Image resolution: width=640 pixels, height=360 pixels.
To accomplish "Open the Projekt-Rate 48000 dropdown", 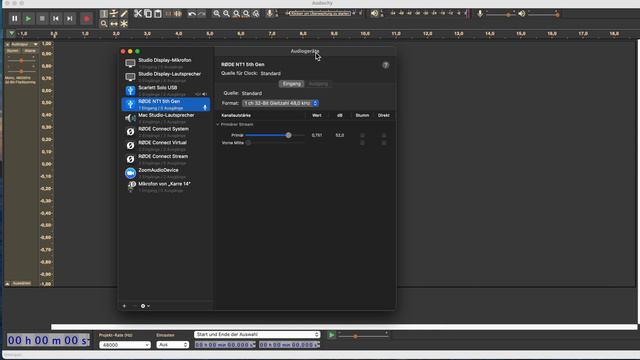I will (x=125, y=345).
